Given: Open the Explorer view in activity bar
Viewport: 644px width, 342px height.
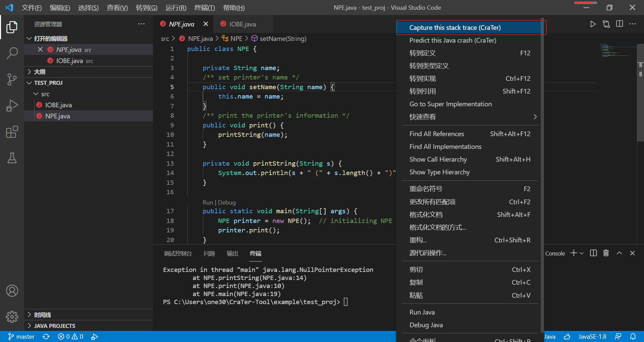Looking at the screenshot, I should coord(12,27).
